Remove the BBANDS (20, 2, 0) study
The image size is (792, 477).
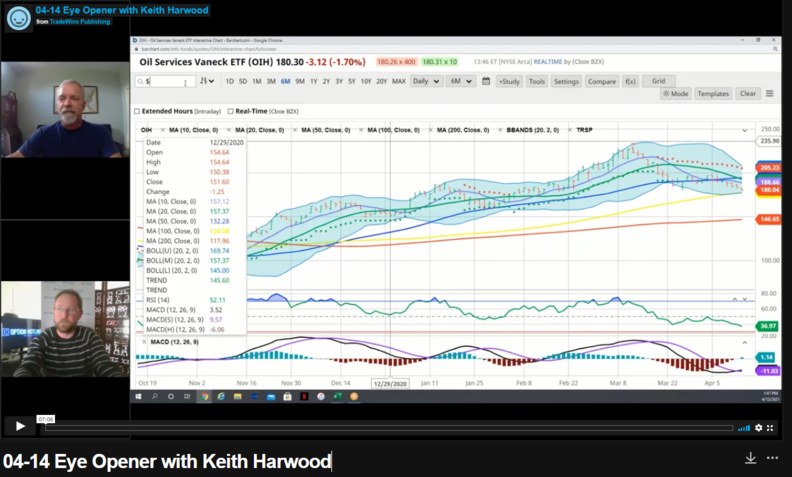(500, 130)
